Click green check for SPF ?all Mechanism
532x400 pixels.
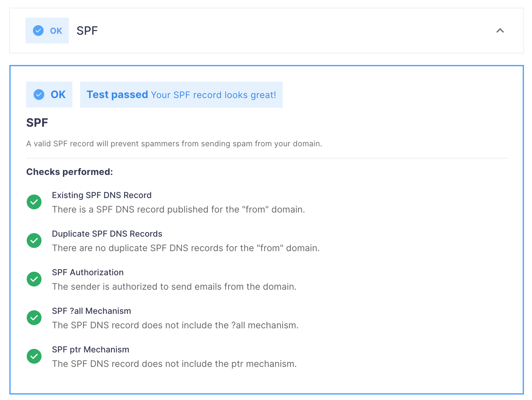click(x=34, y=318)
